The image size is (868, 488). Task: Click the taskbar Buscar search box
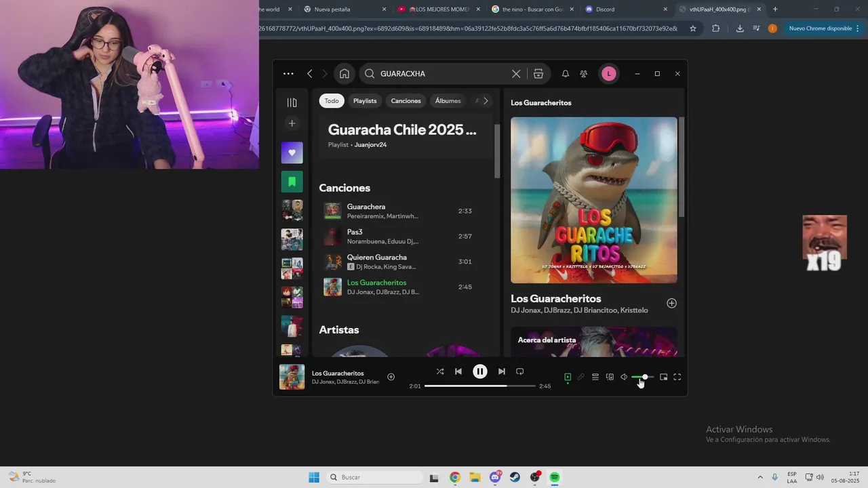pos(375,477)
